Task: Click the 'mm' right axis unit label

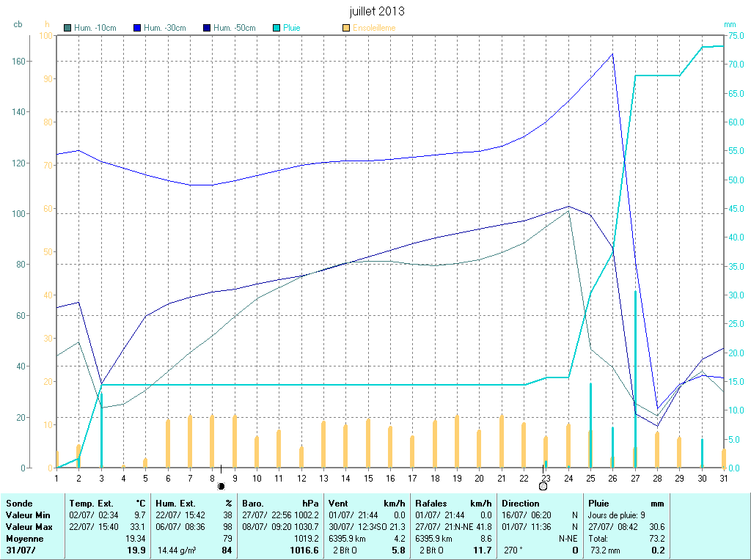Action: coord(729,24)
